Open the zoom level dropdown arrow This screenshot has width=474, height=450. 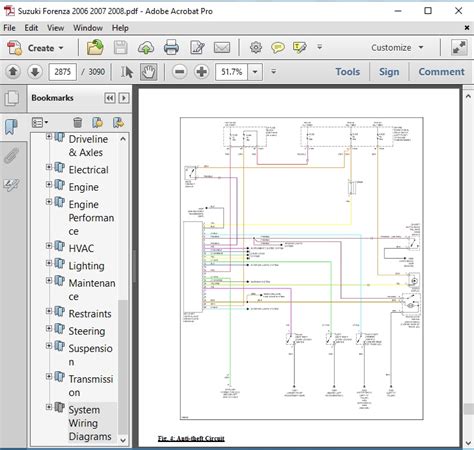255,72
